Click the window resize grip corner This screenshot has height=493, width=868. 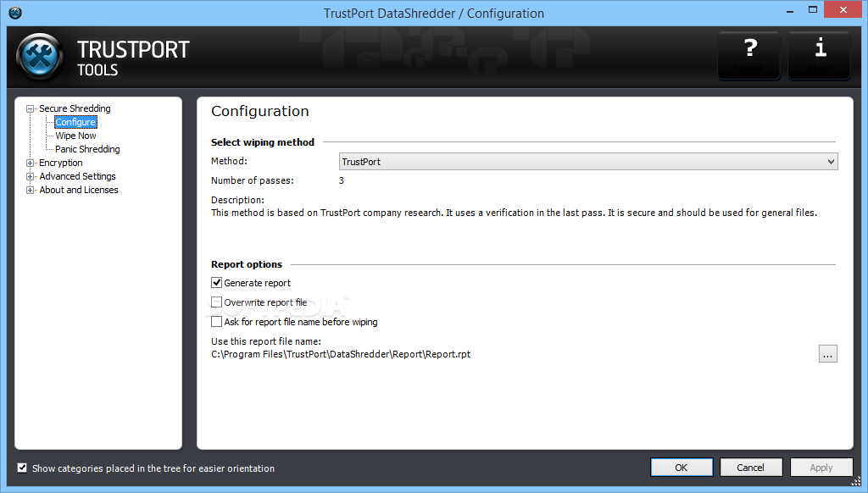tap(856, 481)
